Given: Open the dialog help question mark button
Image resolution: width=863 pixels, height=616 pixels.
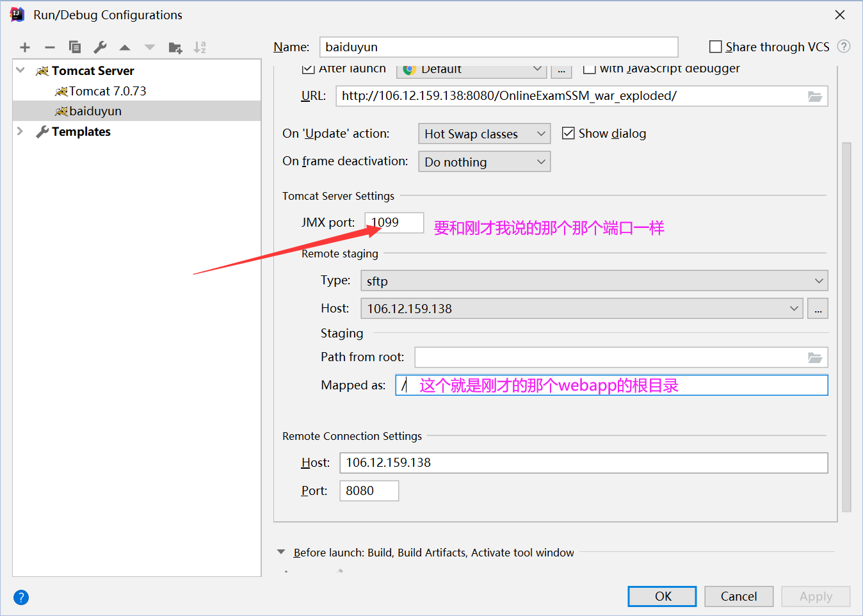Looking at the screenshot, I should [21, 597].
